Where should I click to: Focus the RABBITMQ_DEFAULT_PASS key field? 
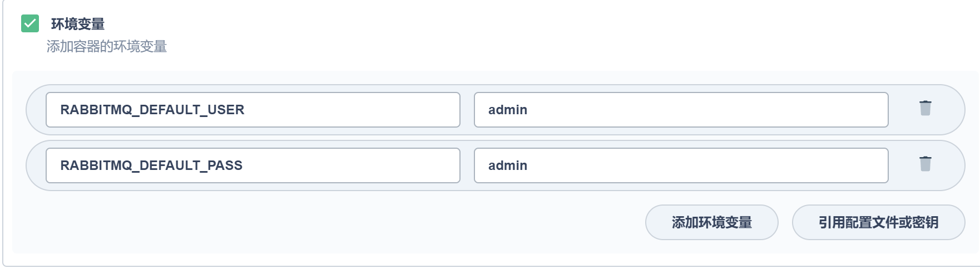click(253, 165)
